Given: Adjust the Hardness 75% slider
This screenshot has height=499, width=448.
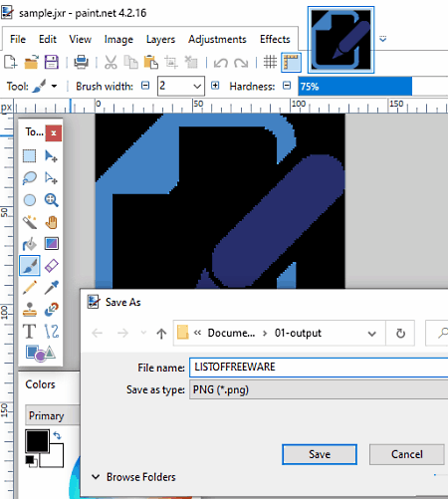Looking at the screenshot, I should point(372,87).
